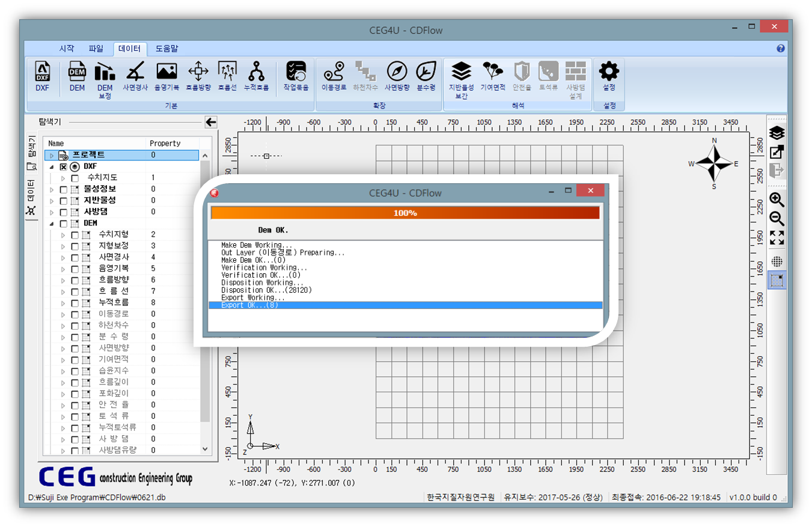Select the 흐름방향 flow direction tool
The height and width of the screenshot is (527, 812).
pyautogui.click(x=198, y=76)
